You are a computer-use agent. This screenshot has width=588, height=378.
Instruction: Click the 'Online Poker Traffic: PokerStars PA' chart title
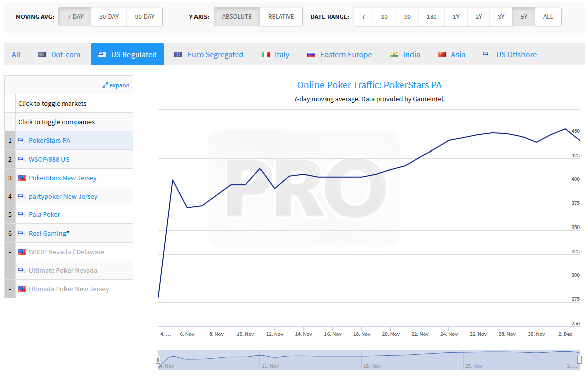tap(369, 85)
